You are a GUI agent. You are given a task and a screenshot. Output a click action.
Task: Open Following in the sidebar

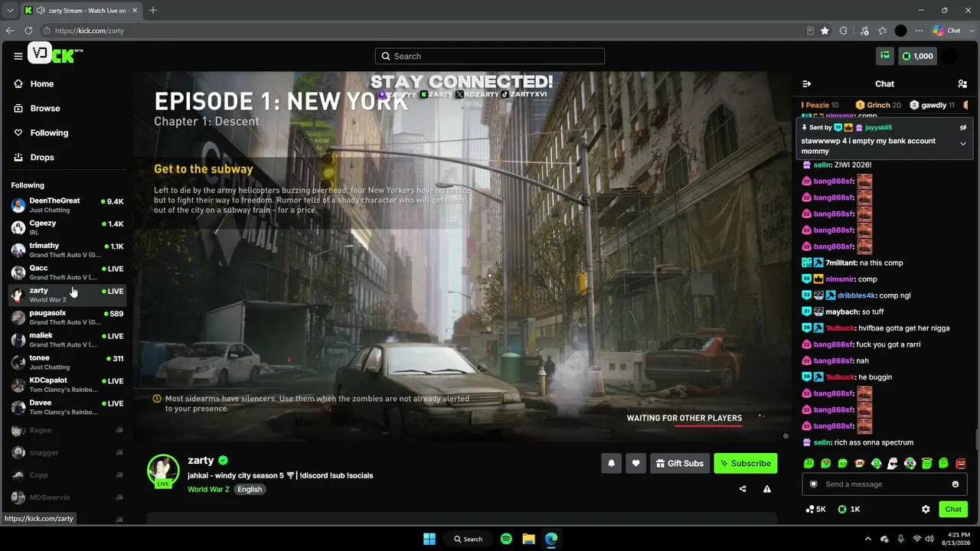(x=49, y=133)
